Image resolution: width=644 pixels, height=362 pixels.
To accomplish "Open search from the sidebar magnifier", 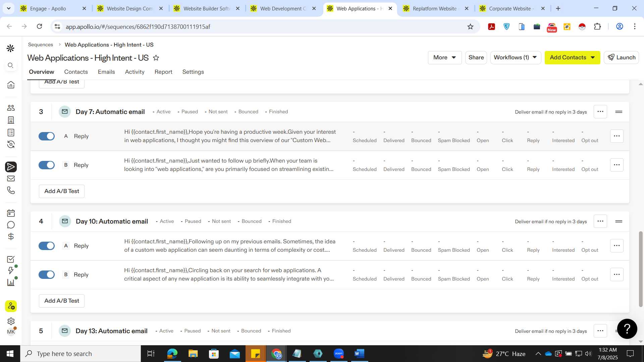I will pyautogui.click(x=10, y=65).
